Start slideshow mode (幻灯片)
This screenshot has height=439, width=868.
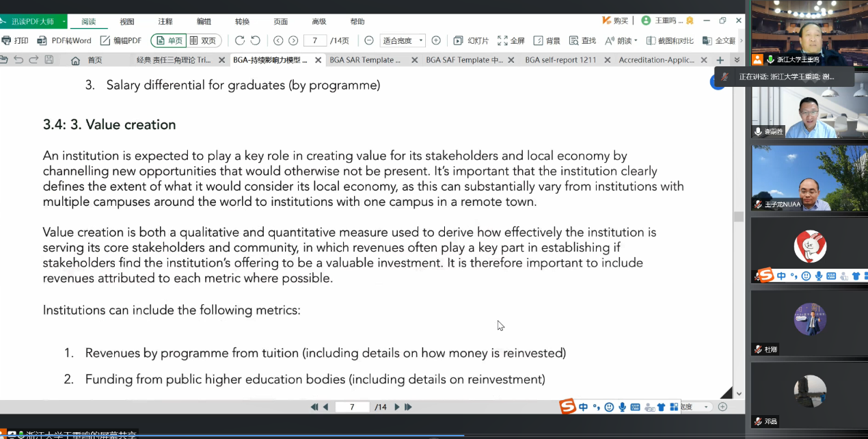471,40
